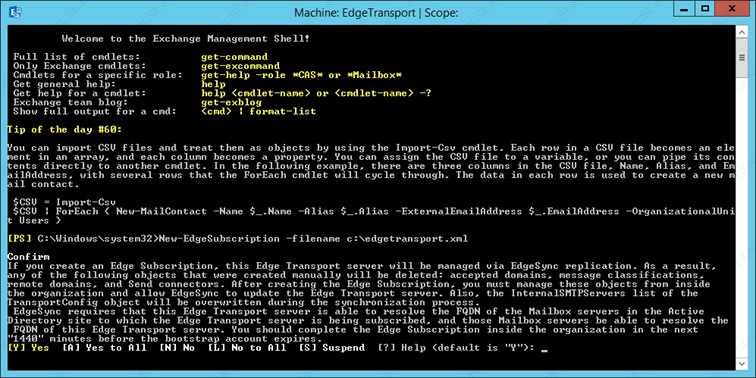Click the scrollbar up arrow
Screen dimensions: 756x378
pyautogui.click(x=742, y=31)
